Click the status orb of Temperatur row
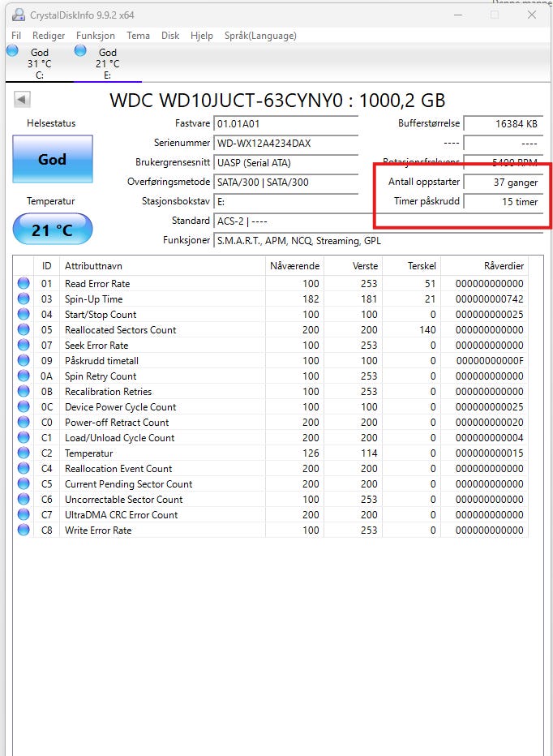This screenshot has height=756, width=553. pyautogui.click(x=24, y=453)
